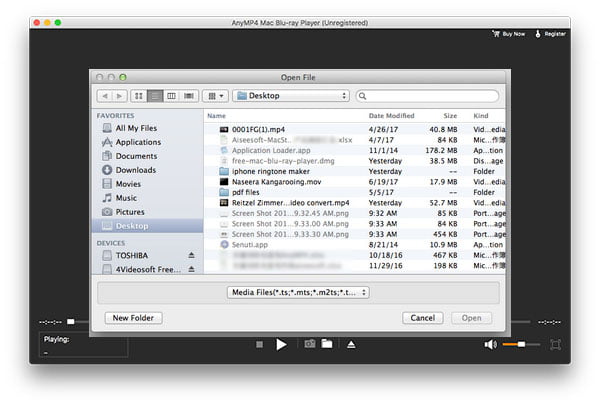
Task: Open the Register option
Action: pyautogui.click(x=551, y=34)
